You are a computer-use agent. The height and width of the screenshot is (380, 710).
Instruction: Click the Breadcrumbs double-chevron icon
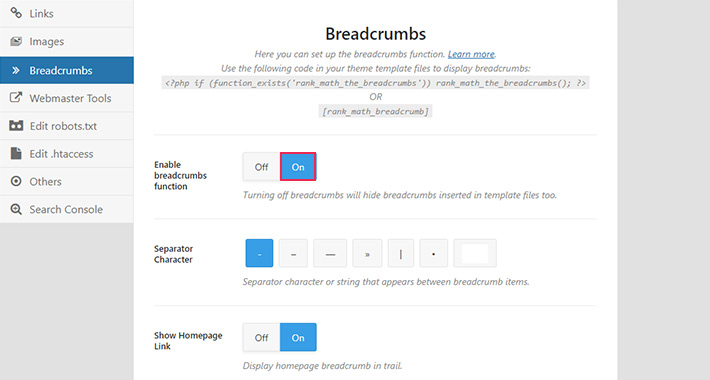point(16,70)
